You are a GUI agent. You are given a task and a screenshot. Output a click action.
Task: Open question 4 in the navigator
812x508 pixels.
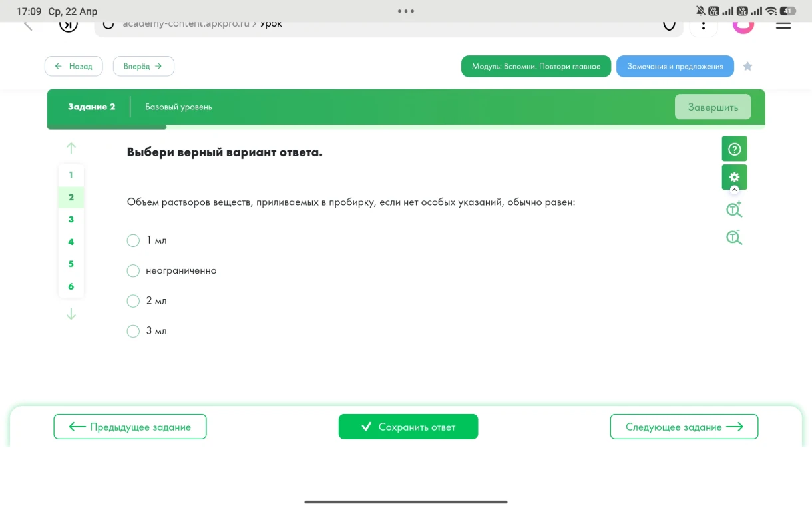[x=71, y=242]
